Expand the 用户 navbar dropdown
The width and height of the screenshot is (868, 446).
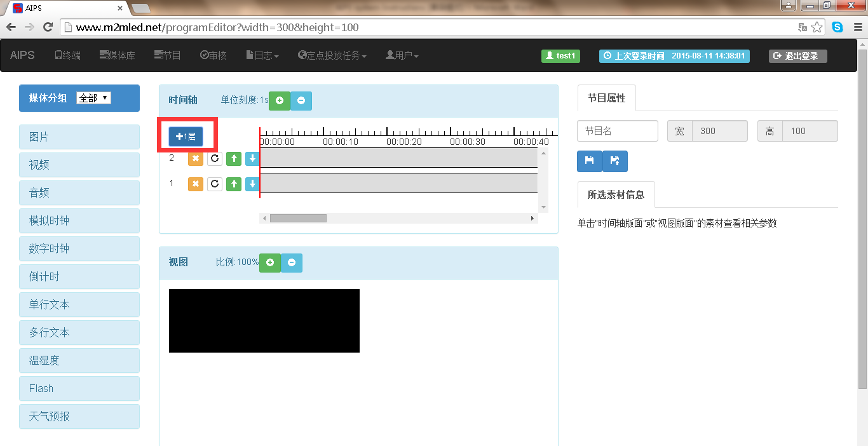(402, 55)
